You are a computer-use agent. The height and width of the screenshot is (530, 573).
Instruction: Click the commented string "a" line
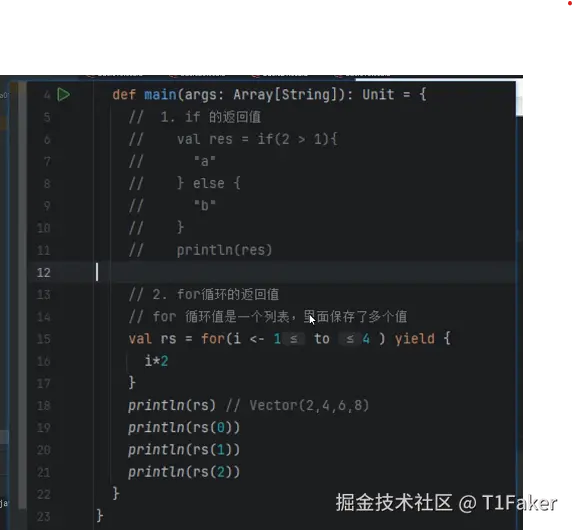click(x=205, y=161)
